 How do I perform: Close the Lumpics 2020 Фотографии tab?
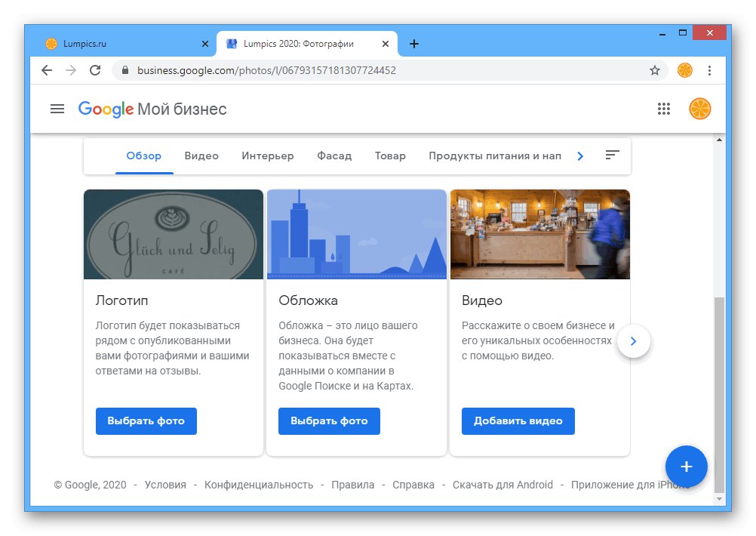click(386, 44)
